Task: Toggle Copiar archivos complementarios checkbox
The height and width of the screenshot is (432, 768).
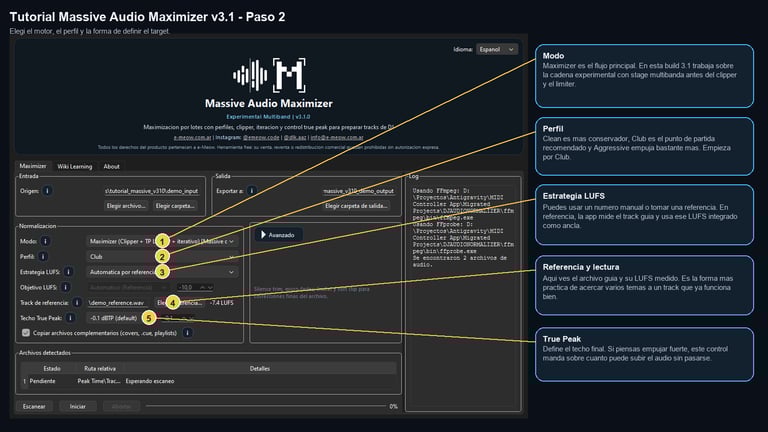Action: [26, 333]
